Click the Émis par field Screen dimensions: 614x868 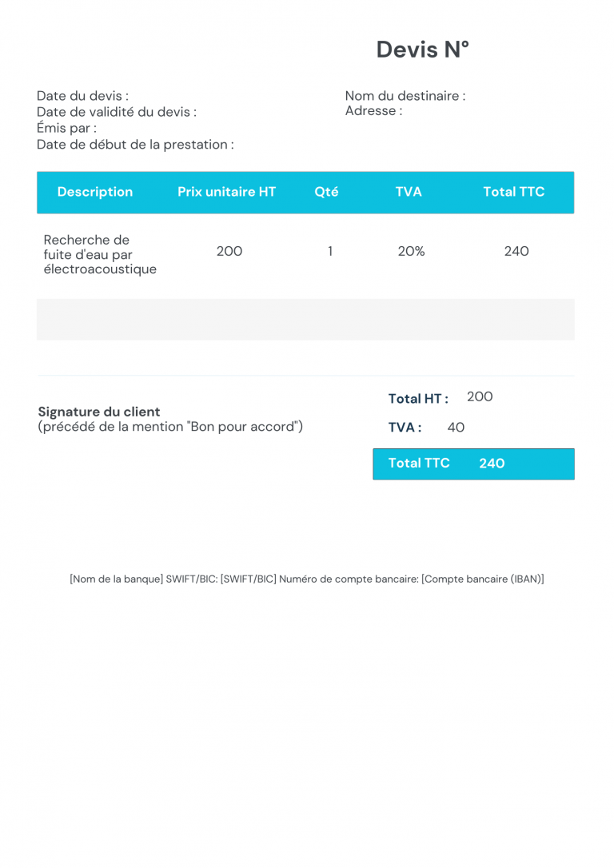(x=66, y=128)
